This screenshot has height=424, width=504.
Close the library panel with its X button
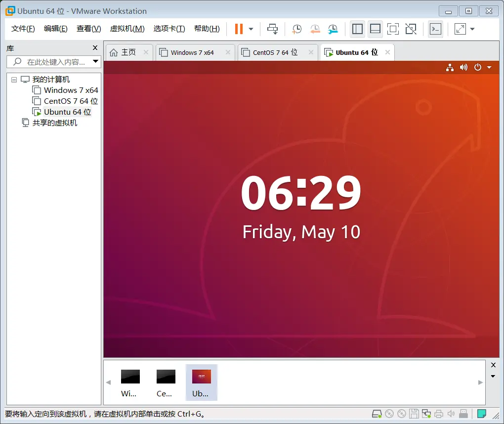pos(94,48)
